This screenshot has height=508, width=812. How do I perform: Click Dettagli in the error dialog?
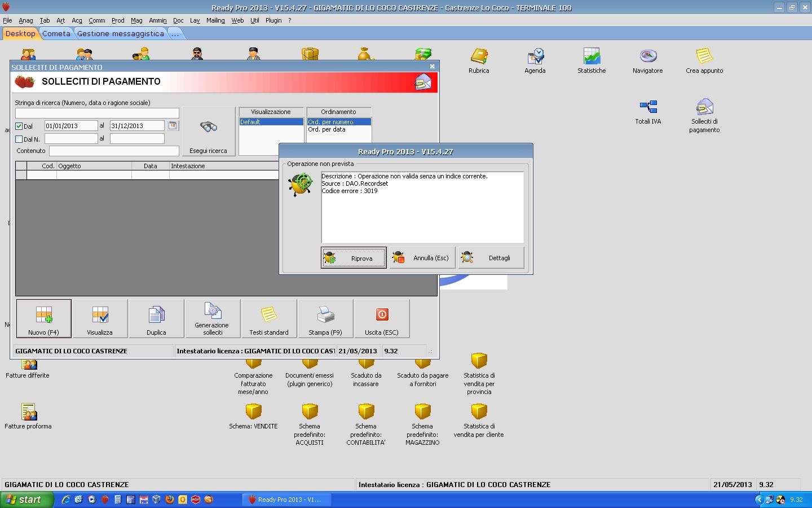point(491,258)
